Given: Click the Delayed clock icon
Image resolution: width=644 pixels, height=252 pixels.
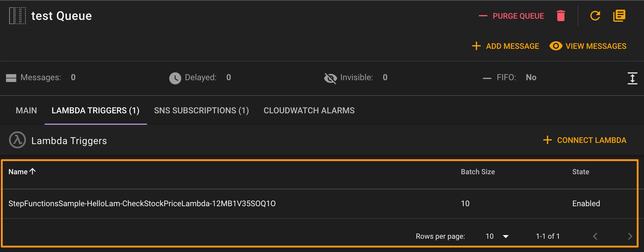Looking at the screenshot, I should (175, 78).
